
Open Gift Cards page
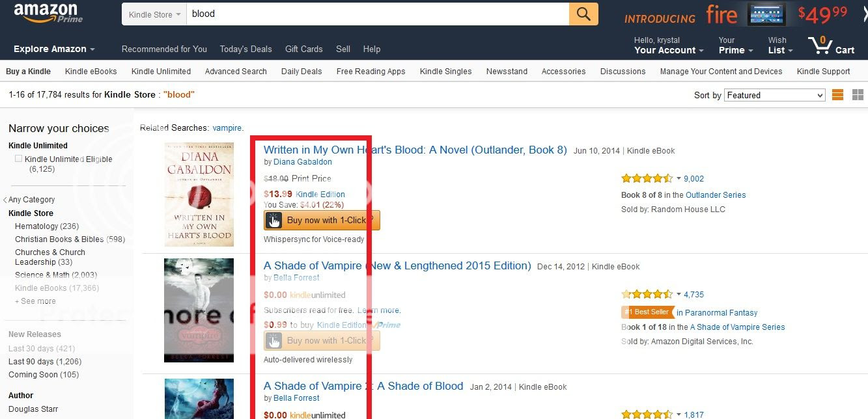pyautogui.click(x=303, y=49)
